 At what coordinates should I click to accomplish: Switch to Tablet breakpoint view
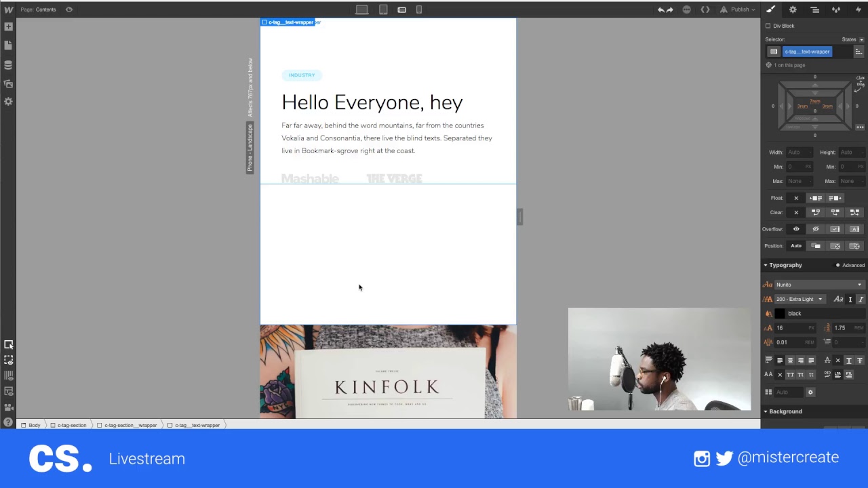pos(383,9)
